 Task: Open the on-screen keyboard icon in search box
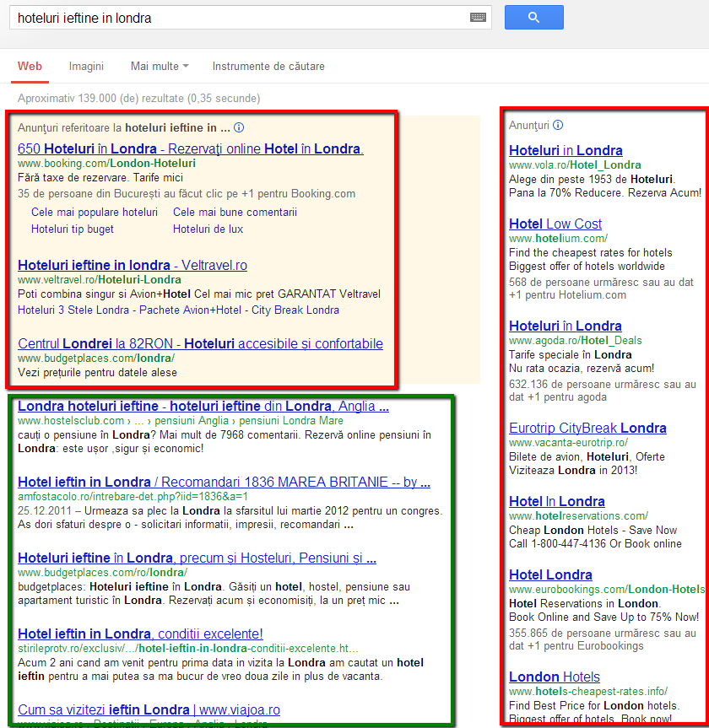[x=478, y=18]
